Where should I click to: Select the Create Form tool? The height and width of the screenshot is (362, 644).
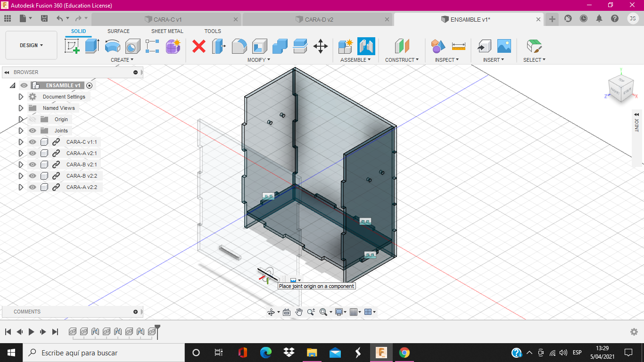tap(173, 46)
